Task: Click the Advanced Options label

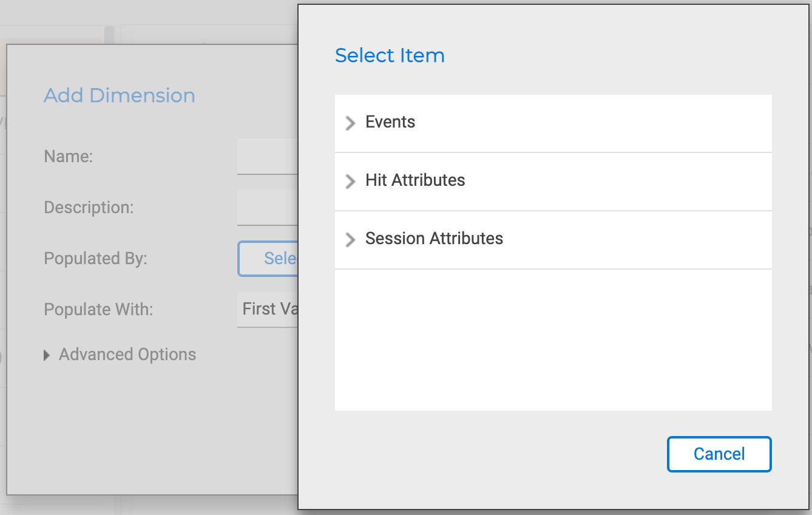Action: click(x=127, y=355)
